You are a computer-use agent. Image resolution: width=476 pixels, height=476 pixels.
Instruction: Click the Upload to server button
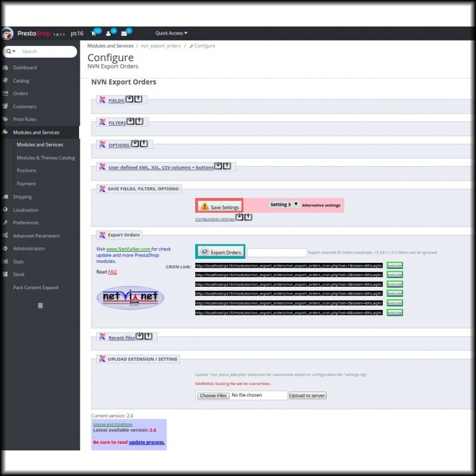pos(308,396)
